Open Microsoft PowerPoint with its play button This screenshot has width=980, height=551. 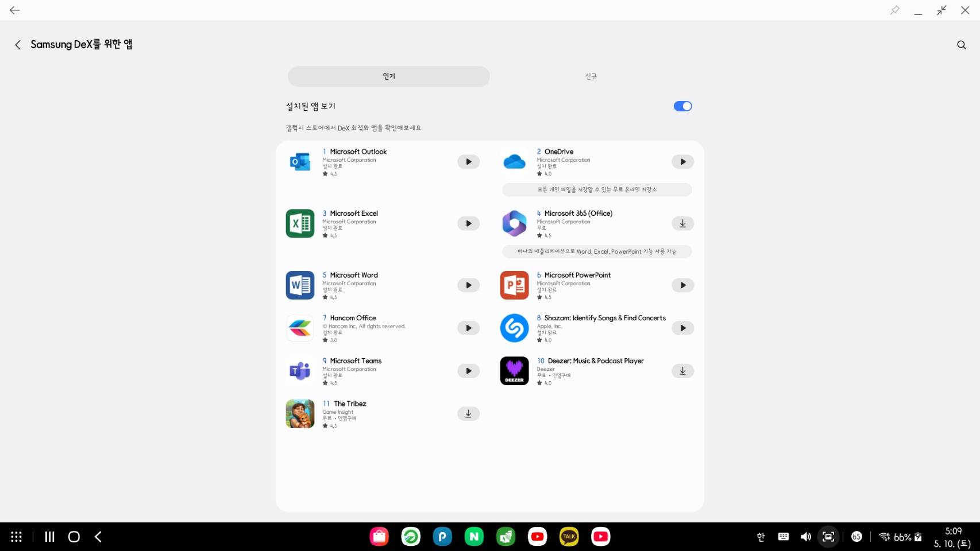pos(682,285)
